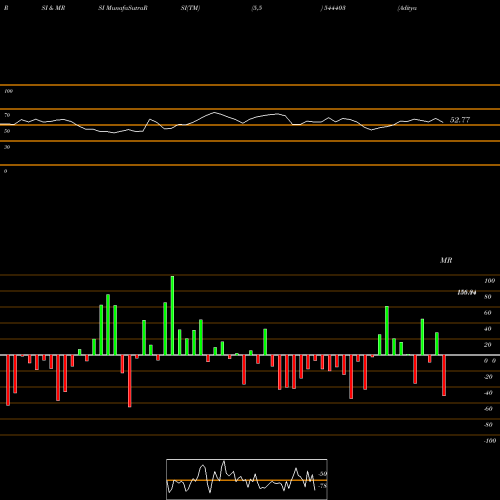Click the header text 'SI(TM)'
Image resolution: width=500 pixels, height=500 pixels.
pos(190,8)
